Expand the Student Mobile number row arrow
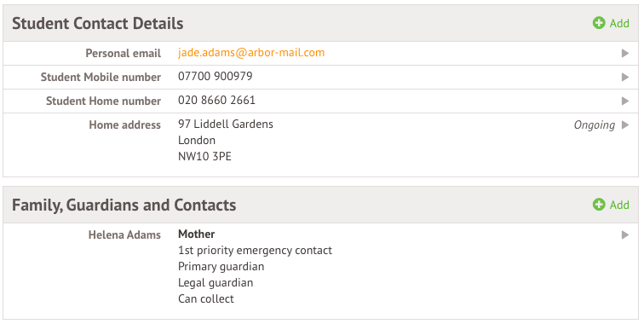This screenshot has height=324, width=644. [625, 77]
